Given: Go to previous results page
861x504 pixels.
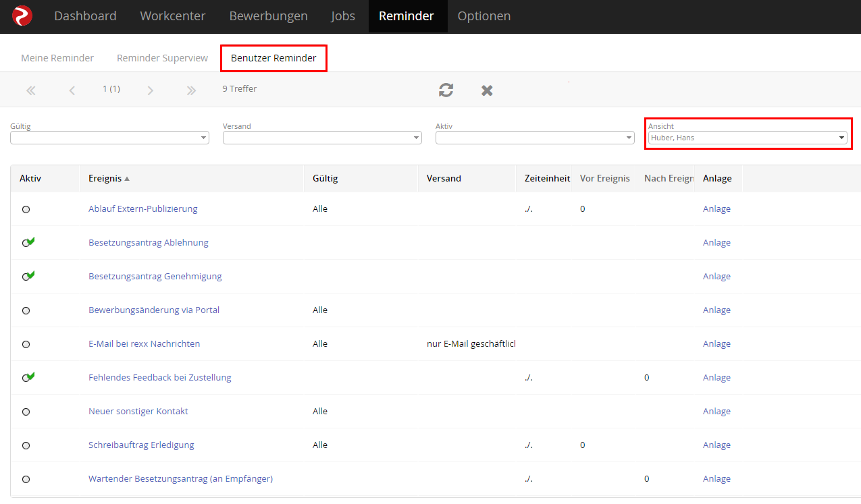Looking at the screenshot, I should click(x=72, y=90).
